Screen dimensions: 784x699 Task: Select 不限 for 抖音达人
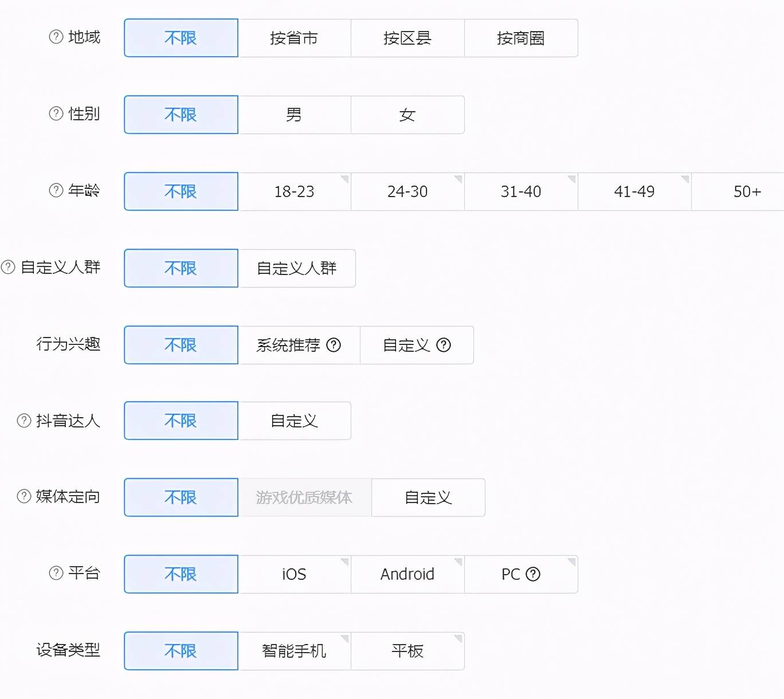(x=181, y=421)
